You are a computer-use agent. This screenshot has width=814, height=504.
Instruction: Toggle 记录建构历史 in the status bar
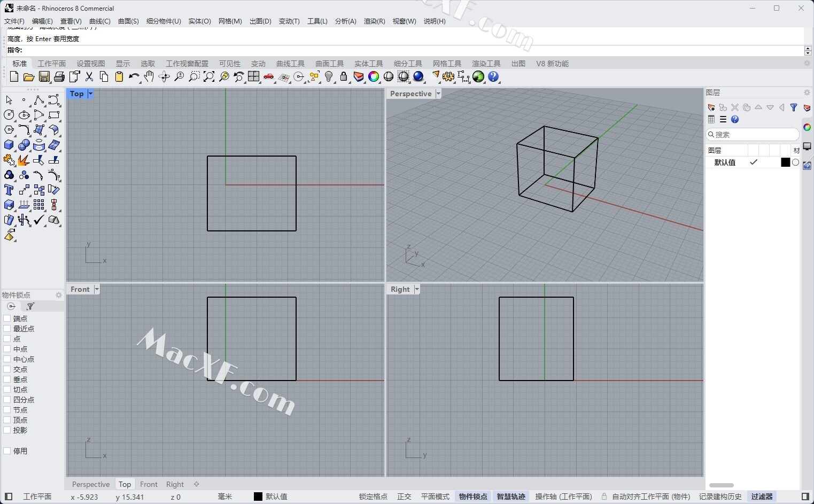click(x=720, y=497)
